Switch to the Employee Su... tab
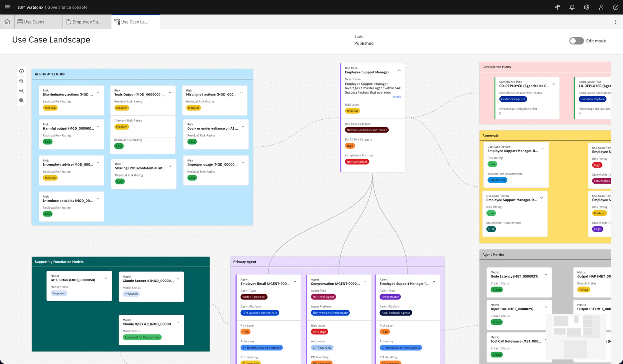This screenshot has height=364, width=623. click(87, 22)
